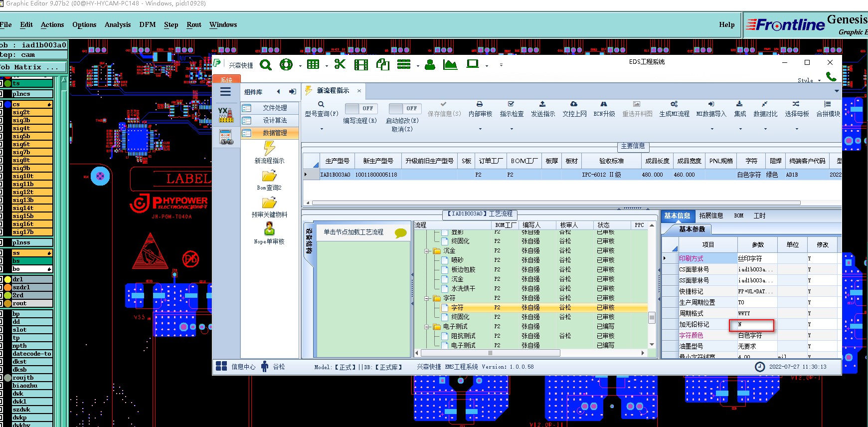
Task: Click 选择母板 shuffle icon
Action: (796, 104)
